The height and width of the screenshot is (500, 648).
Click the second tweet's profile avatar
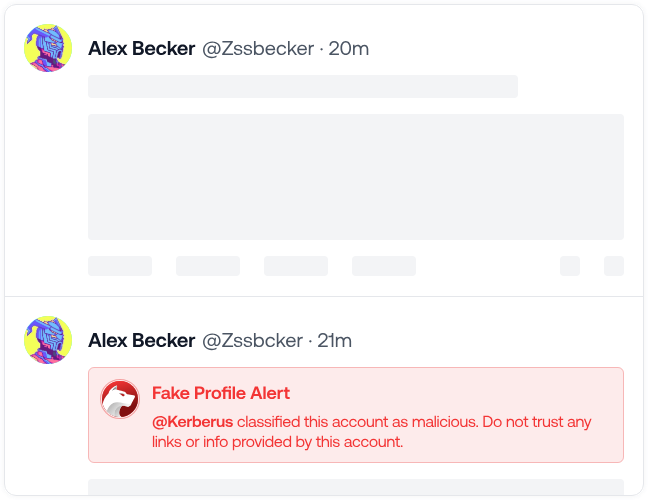click(x=48, y=340)
